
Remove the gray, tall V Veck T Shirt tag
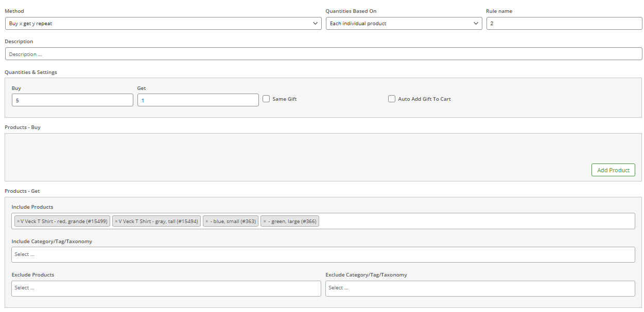(x=116, y=222)
